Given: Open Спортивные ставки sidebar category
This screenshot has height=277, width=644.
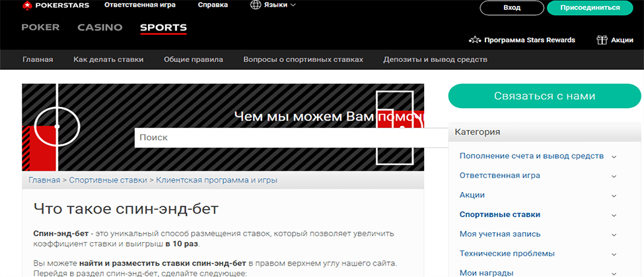Looking at the screenshot, I should [500, 214].
